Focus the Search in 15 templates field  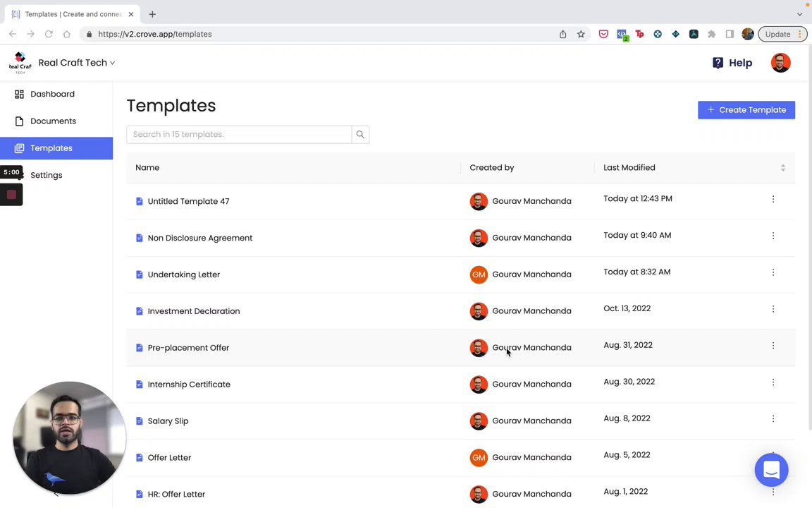pyautogui.click(x=239, y=134)
